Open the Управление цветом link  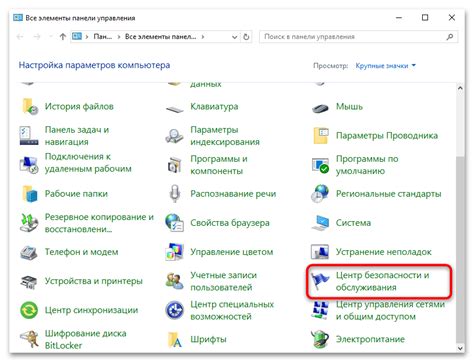[x=232, y=252]
